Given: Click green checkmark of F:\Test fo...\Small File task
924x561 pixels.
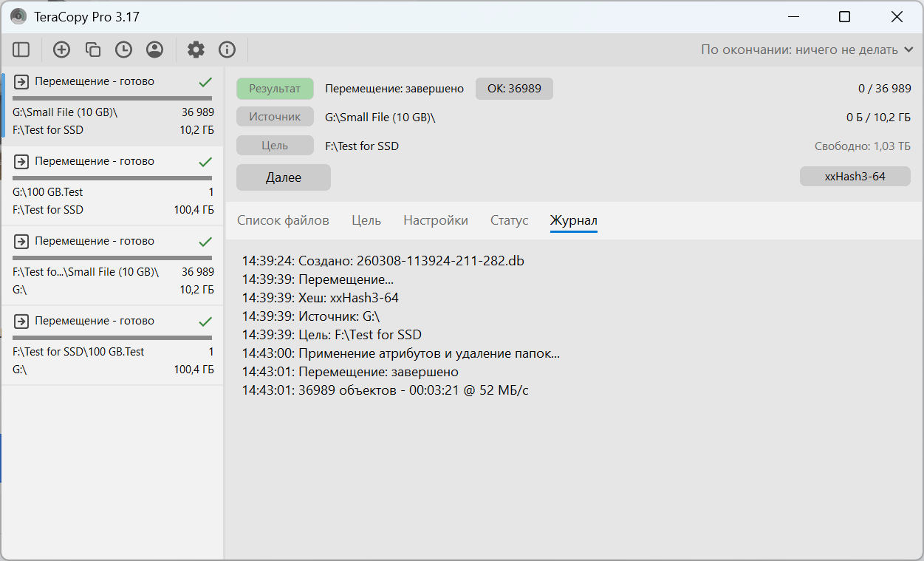Looking at the screenshot, I should click(x=206, y=242).
